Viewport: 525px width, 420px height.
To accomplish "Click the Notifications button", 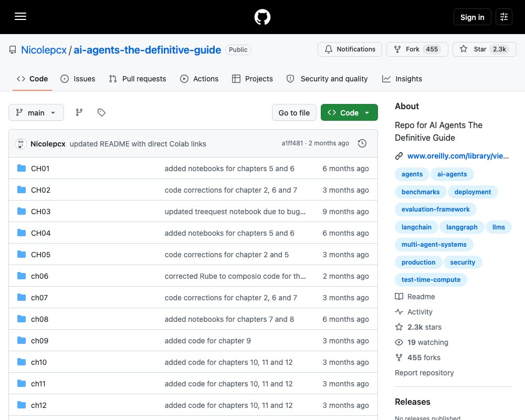I will coord(350,49).
